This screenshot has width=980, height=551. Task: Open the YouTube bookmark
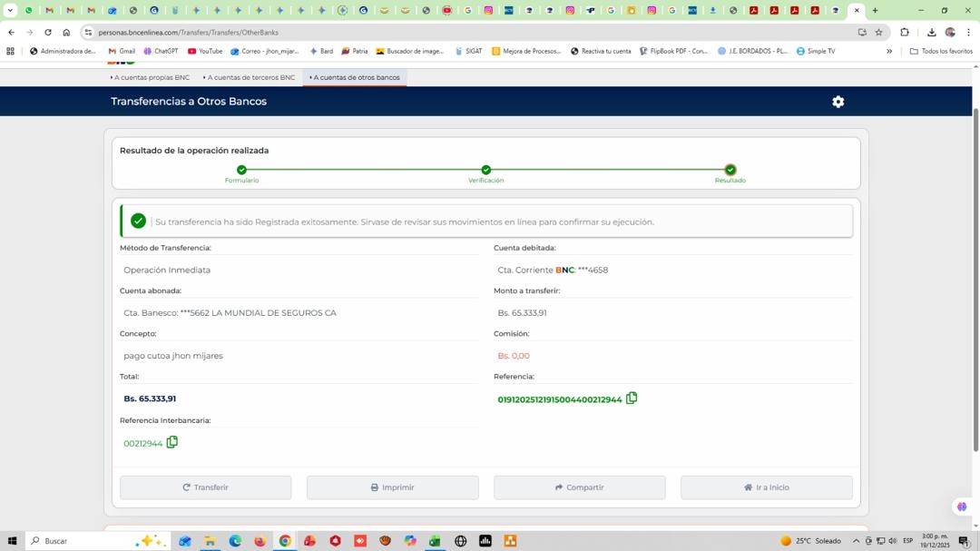pos(204,51)
